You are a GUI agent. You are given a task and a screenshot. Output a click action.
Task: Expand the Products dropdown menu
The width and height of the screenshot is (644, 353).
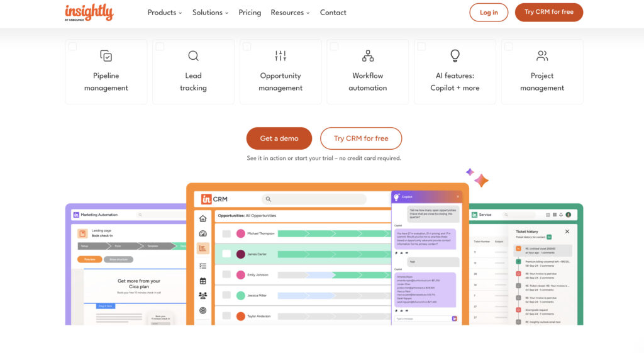point(165,13)
